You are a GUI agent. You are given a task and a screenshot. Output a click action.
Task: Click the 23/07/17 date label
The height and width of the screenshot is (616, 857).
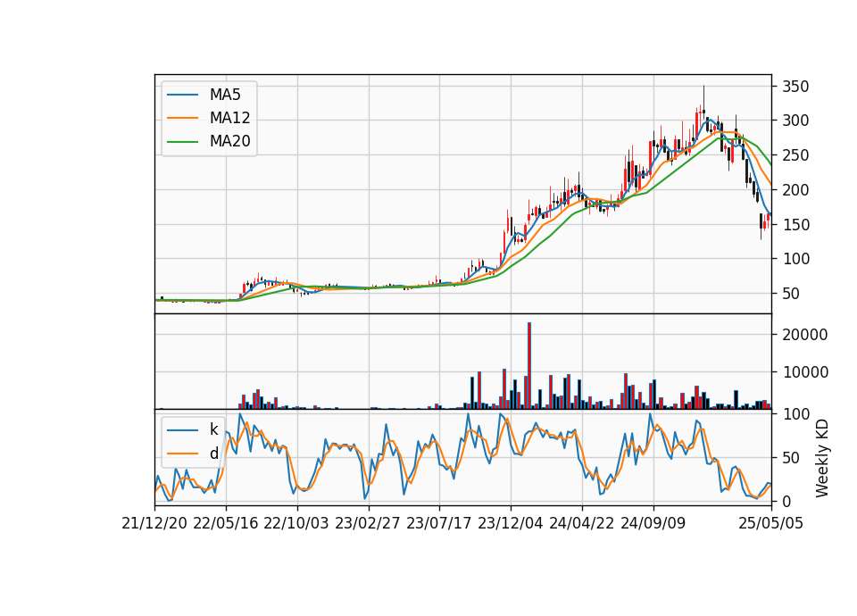439,523
